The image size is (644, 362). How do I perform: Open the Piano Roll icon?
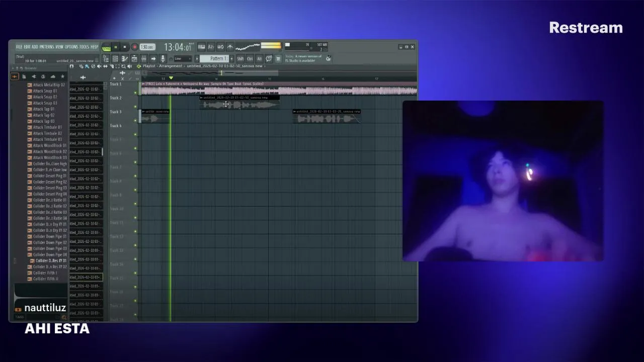[x=125, y=59]
